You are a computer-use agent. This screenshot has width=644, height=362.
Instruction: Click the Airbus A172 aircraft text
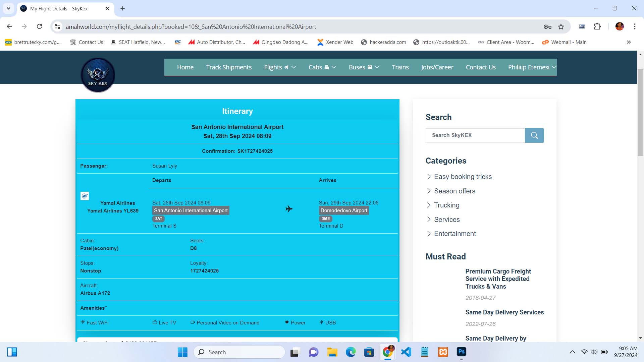click(95, 293)
